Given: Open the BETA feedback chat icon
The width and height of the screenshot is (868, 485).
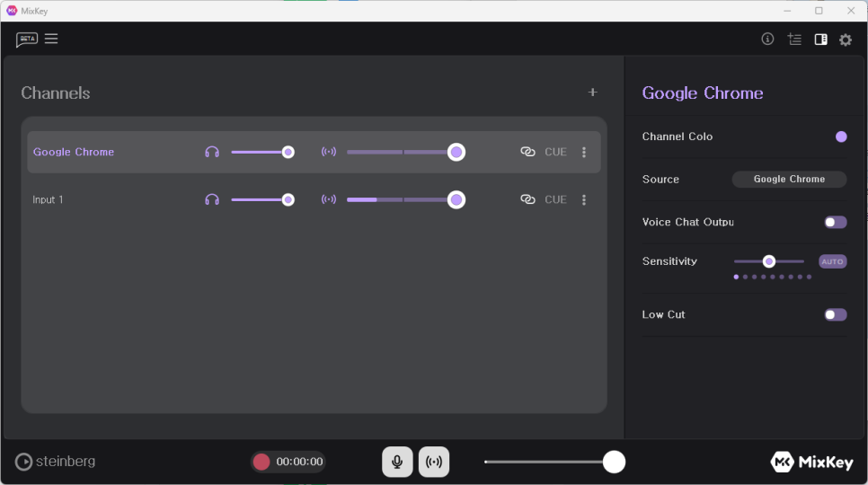Looking at the screenshot, I should 27,40.
